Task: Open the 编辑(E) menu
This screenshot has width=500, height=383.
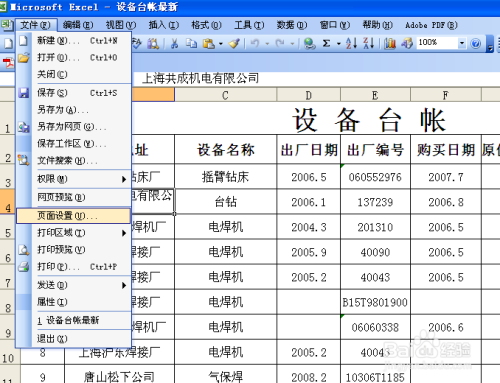Action: click(78, 25)
